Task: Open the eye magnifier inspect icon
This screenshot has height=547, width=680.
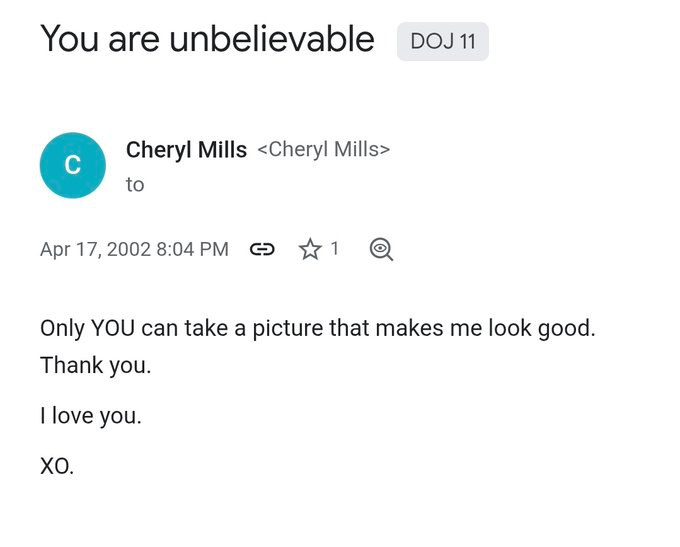Action: coord(381,249)
